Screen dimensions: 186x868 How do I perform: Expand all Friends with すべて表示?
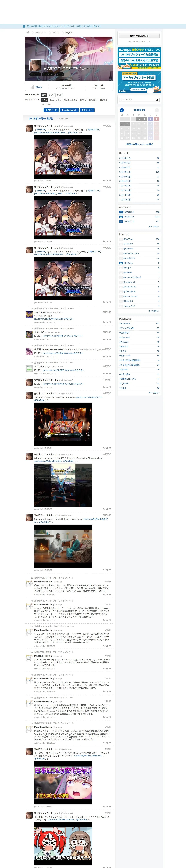tap(154, 311)
